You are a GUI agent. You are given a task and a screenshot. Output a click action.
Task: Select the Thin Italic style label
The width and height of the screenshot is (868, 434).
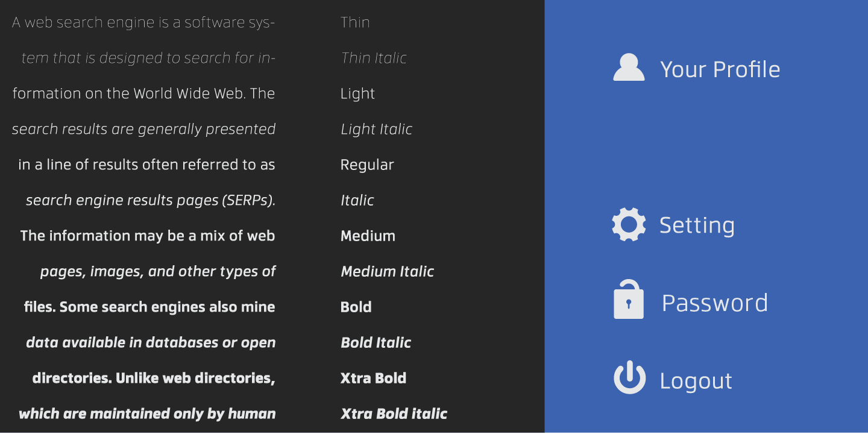374,58
